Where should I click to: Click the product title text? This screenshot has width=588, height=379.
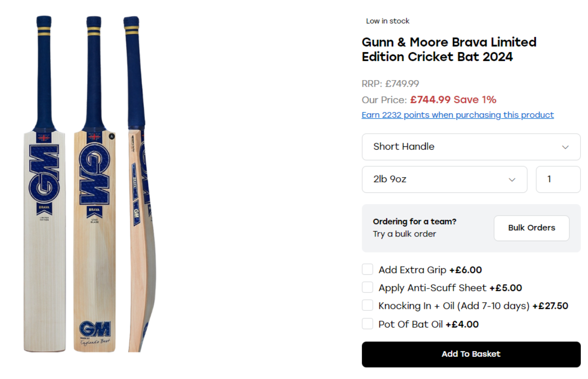coord(449,49)
